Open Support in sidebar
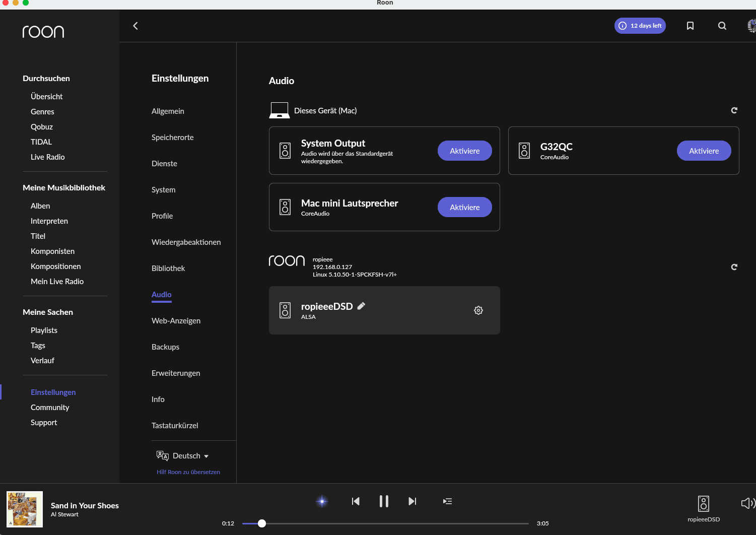Screen dimensions: 756x535 (44, 423)
